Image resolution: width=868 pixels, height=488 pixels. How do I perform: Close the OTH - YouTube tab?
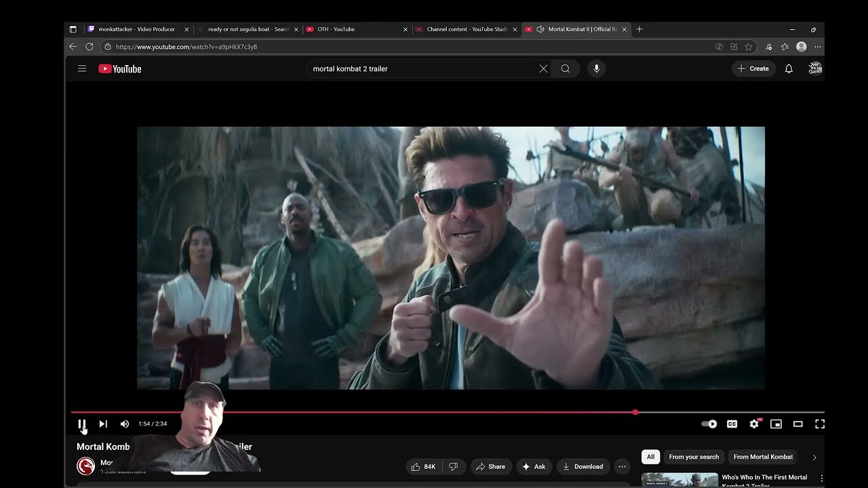coord(406,29)
